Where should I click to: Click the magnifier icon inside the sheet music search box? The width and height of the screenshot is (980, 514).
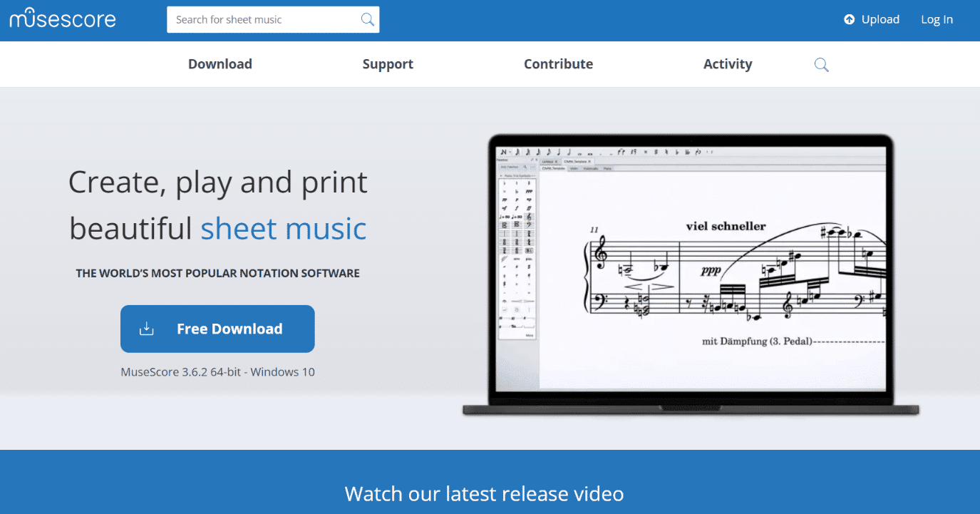367,20
